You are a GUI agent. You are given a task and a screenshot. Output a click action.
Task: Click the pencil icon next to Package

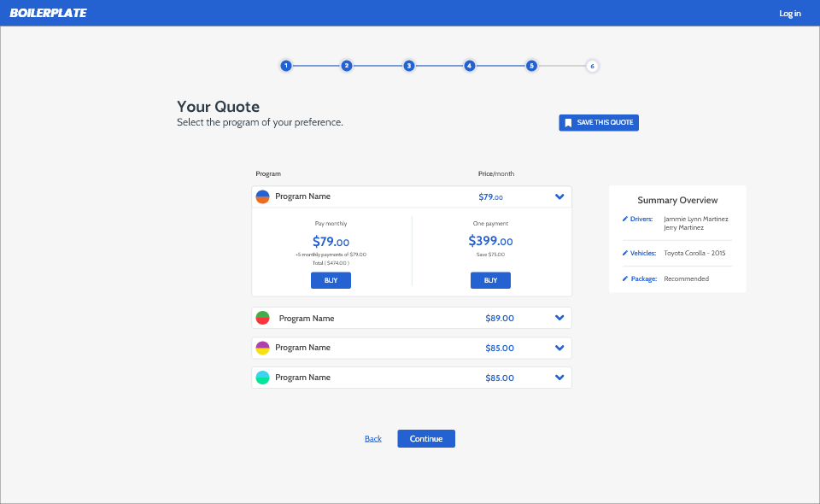[625, 279]
